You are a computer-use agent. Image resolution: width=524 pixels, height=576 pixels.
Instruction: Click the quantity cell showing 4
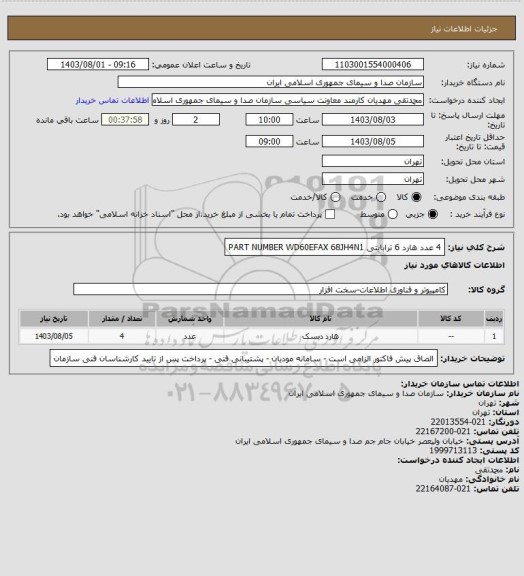click(x=122, y=336)
